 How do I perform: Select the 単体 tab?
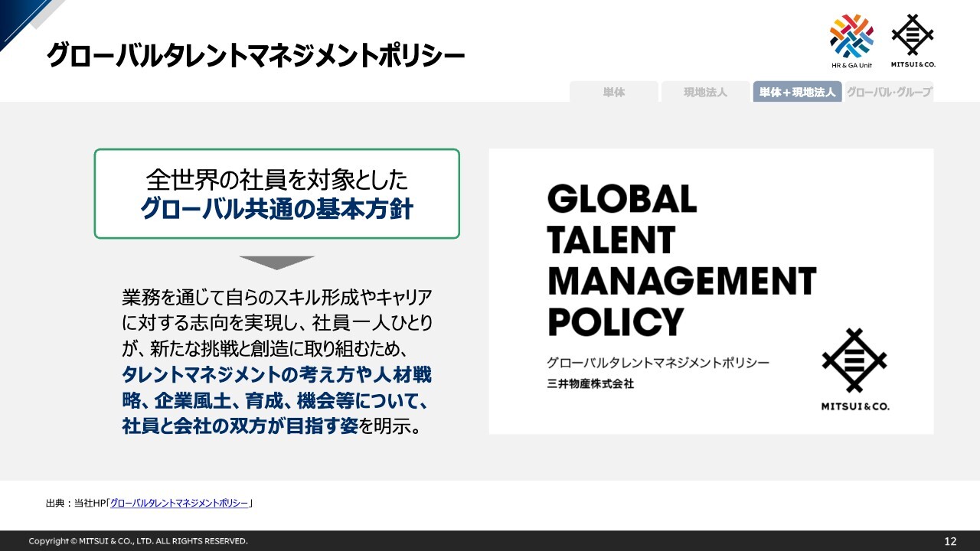tap(613, 92)
